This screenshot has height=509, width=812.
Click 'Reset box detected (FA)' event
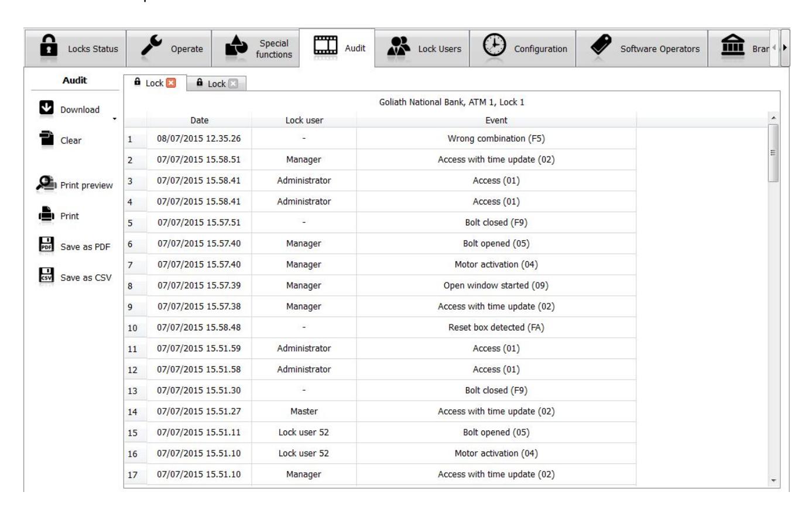[496, 327]
